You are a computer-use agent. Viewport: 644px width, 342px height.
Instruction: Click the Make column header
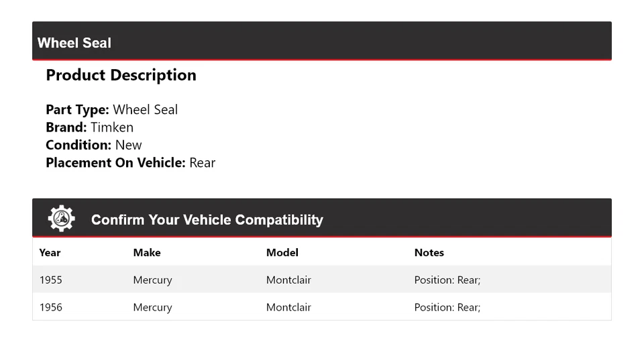point(147,253)
